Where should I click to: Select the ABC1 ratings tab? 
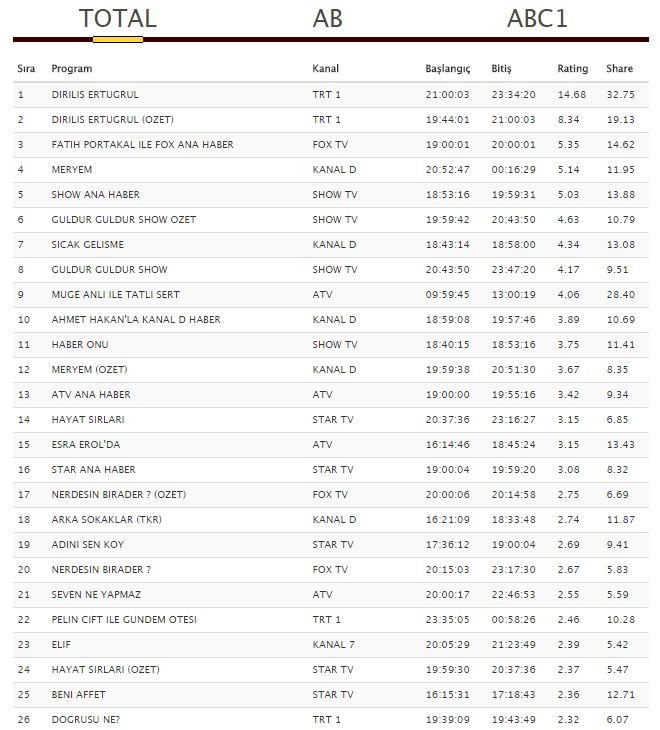click(537, 19)
